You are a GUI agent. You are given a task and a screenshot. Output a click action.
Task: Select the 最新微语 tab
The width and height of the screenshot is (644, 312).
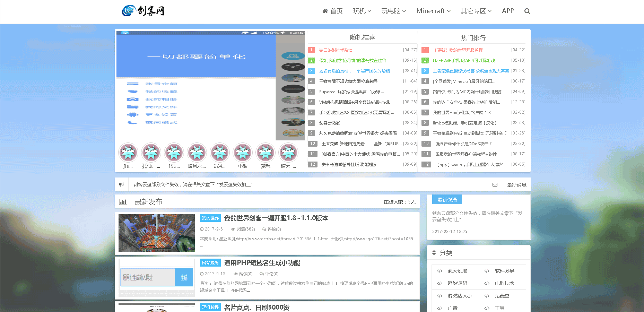(x=447, y=199)
